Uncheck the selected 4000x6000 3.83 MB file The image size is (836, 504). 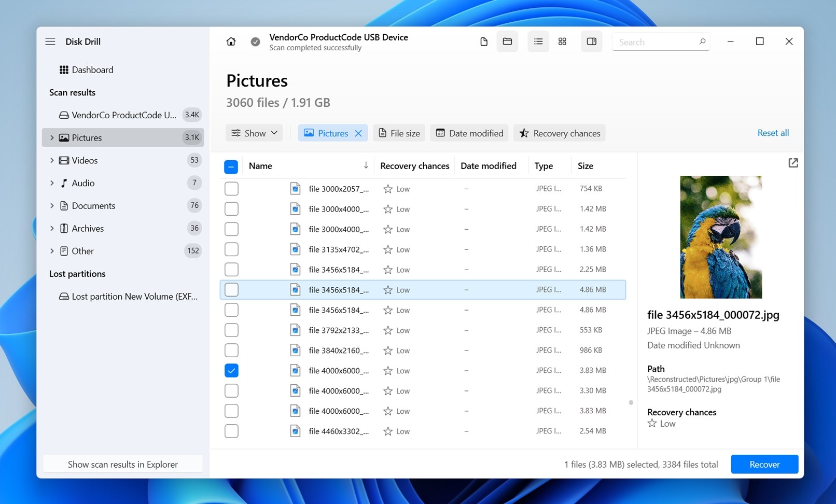click(231, 371)
